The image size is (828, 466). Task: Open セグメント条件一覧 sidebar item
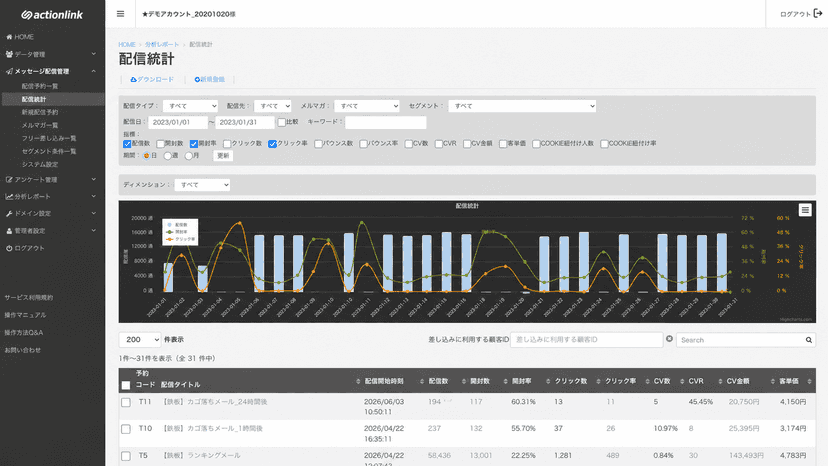tap(49, 151)
